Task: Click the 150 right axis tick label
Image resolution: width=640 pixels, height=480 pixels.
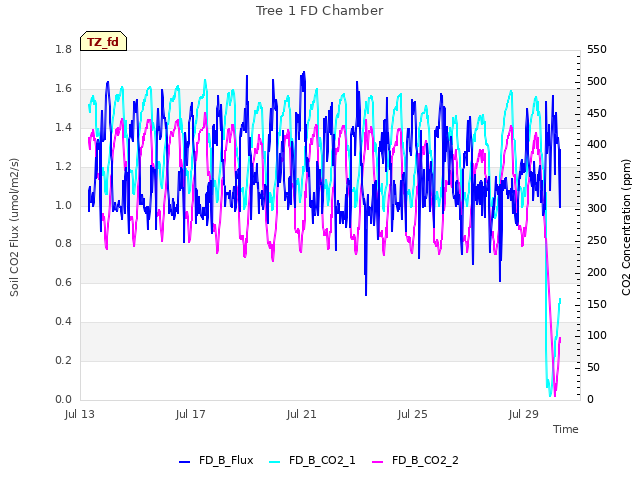Action: coord(597,304)
